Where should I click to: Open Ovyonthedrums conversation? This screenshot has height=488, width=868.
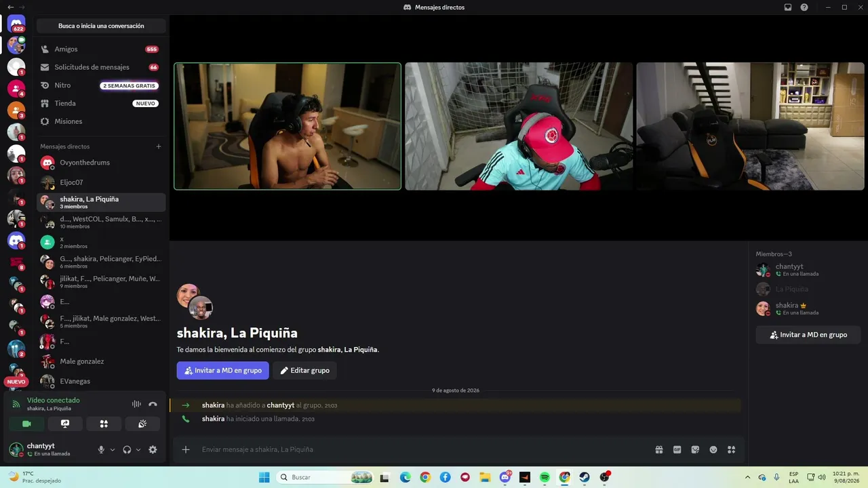[101, 163]
